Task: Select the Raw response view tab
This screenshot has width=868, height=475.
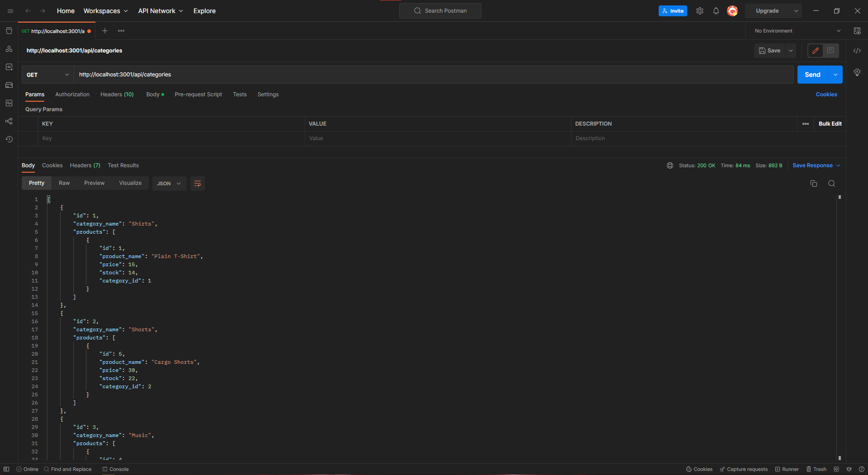Action: pyautogui.click(x=64, y=183)
